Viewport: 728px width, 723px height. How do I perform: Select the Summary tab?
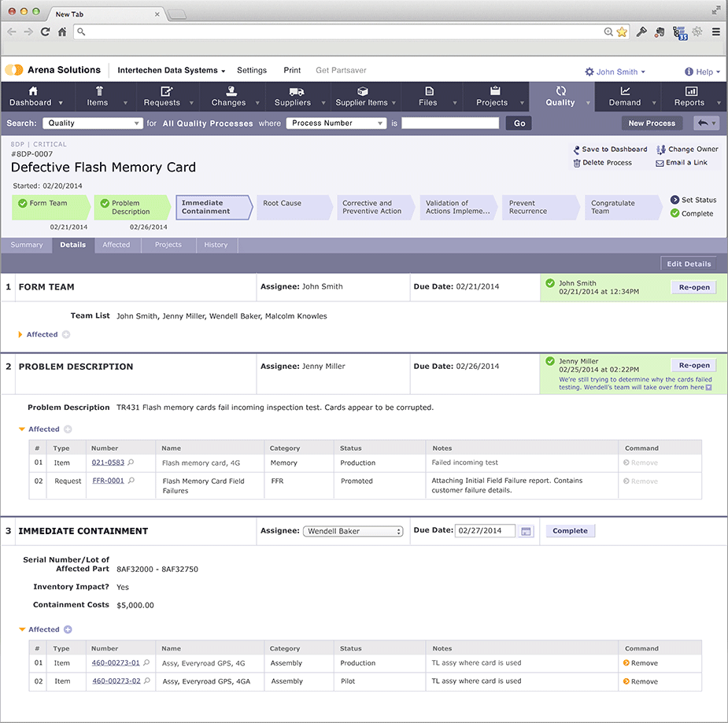tap(26, 245)
